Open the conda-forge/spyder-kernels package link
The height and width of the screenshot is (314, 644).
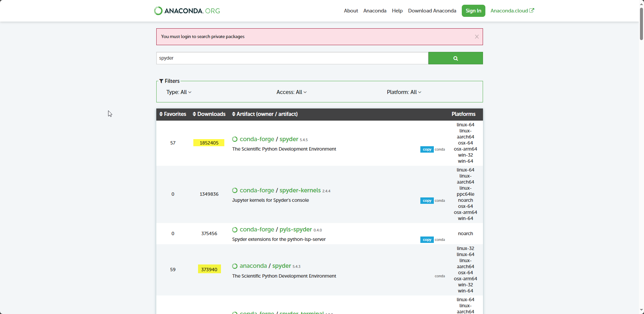[x=299, y=190]
